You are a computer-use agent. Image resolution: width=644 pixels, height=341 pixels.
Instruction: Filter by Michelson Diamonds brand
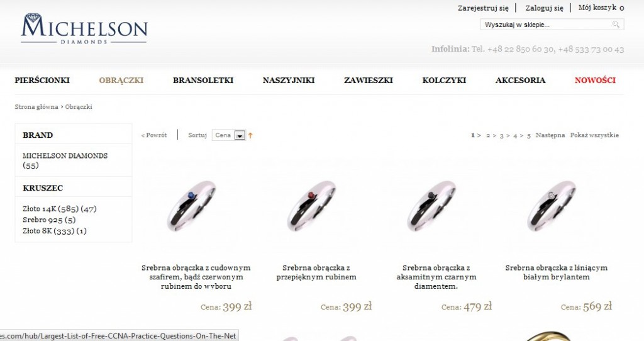[x=65, y=160]
